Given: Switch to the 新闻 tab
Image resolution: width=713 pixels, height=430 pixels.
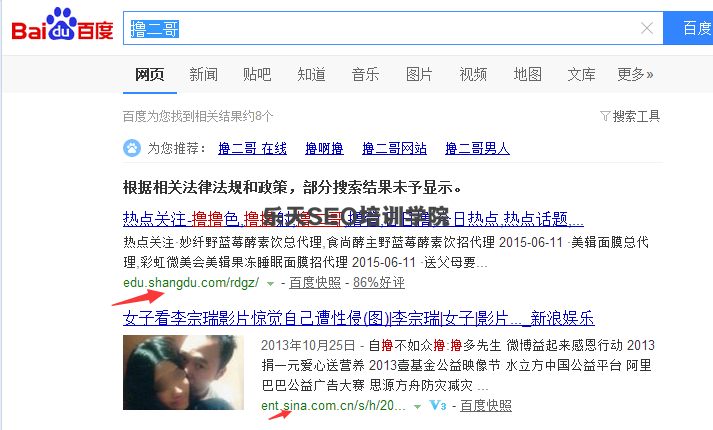Looking at the screenshot, I should (203, 74).
